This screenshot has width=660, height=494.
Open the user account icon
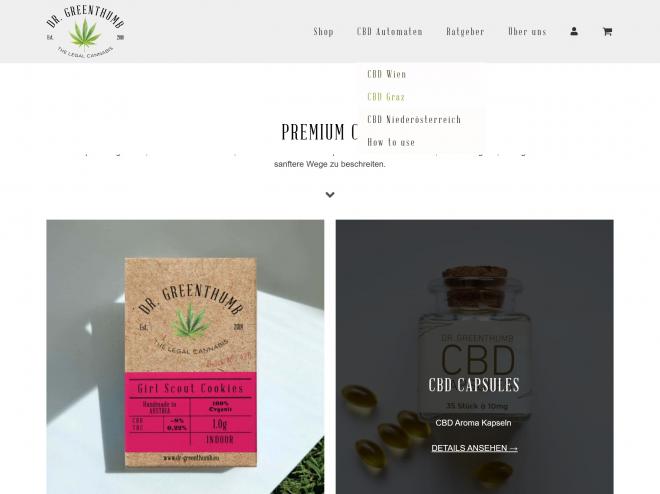click(x=574, y=32)
